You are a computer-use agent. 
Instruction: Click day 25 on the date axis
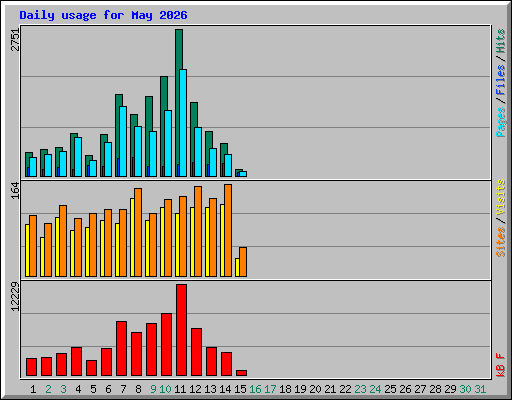point(390,389)
